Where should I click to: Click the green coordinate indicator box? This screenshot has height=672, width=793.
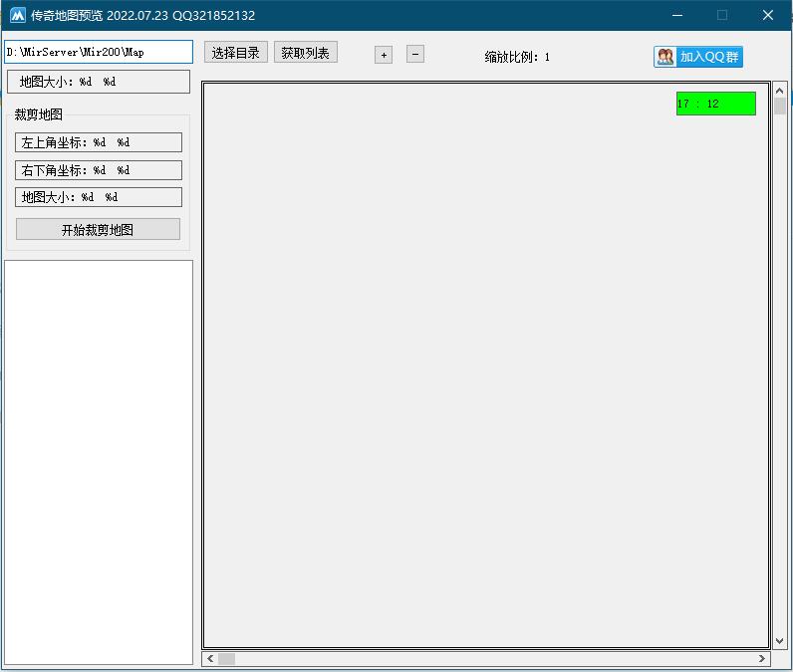pos(715,104)
